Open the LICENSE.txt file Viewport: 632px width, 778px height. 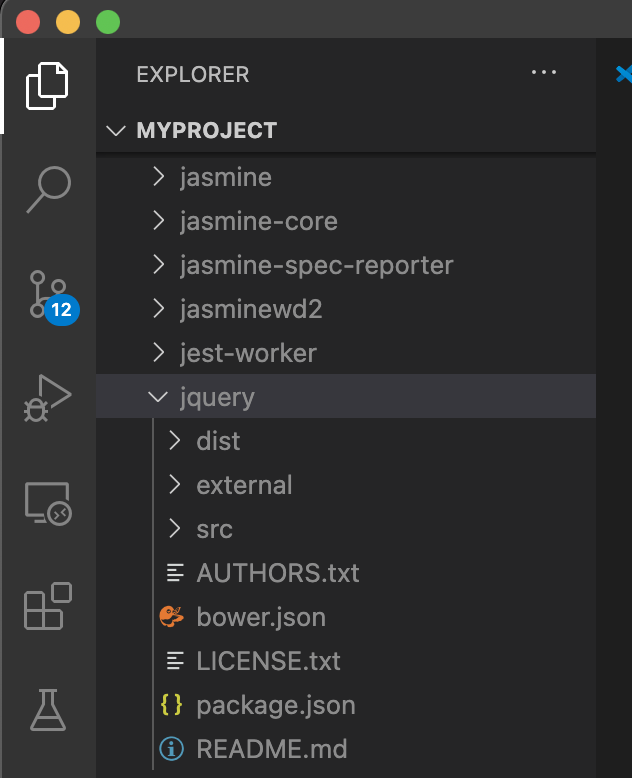(268, 661)
